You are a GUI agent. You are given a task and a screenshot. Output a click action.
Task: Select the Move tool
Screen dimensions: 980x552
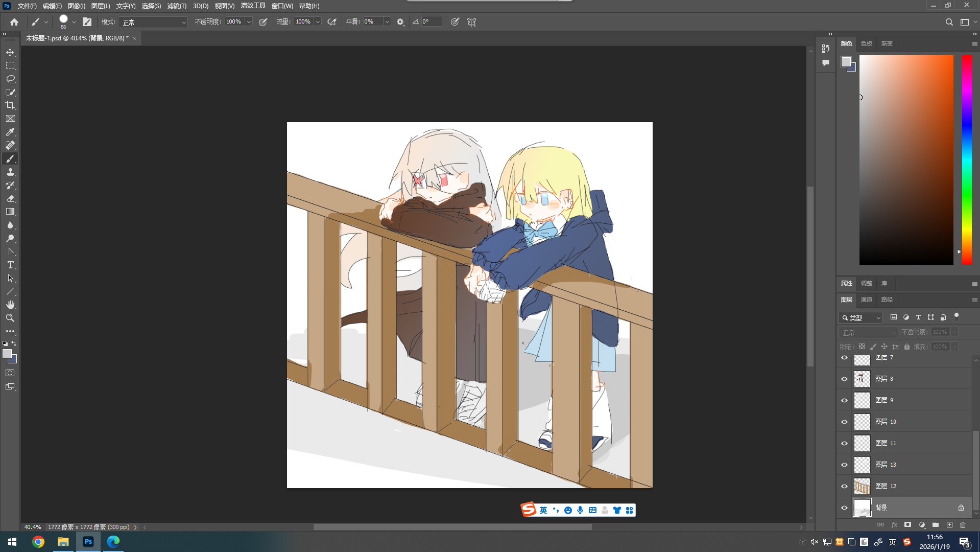coord(10,52)
